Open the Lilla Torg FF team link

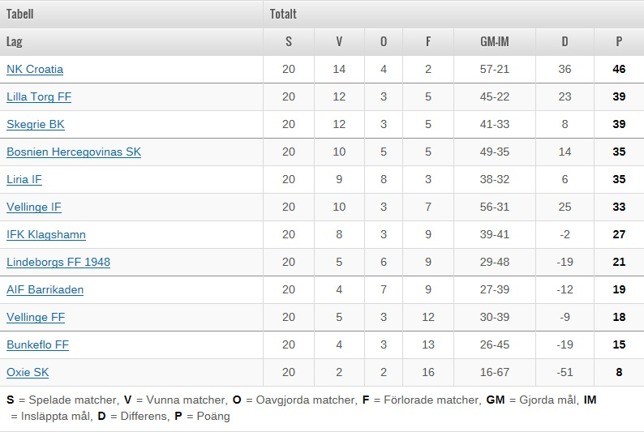[39, 97]
